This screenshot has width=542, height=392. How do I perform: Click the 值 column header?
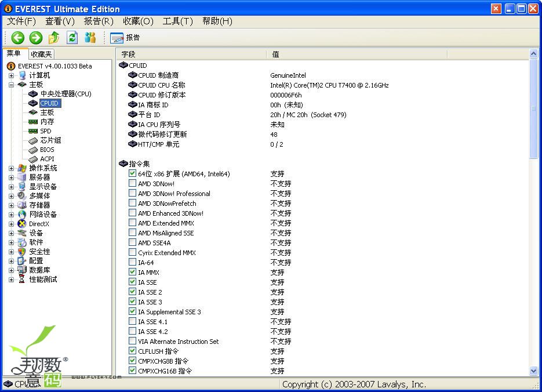(357, 55)
